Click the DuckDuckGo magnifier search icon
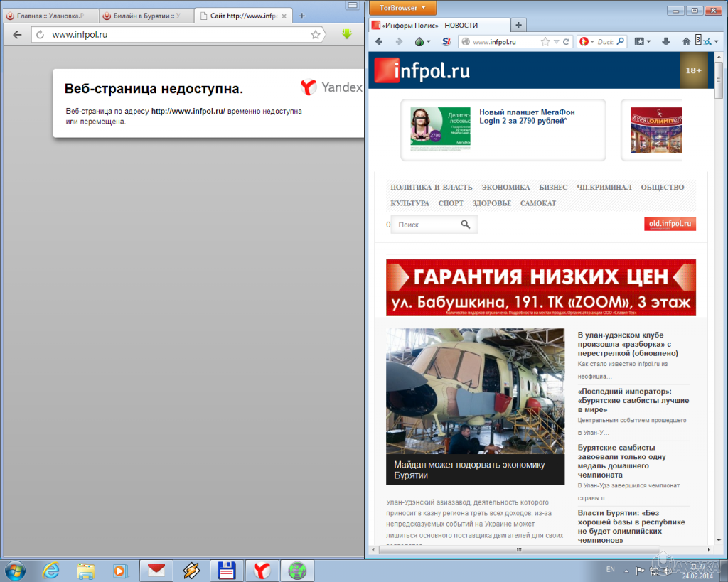This screenshot has width=728, height=582. click(621, 41)
